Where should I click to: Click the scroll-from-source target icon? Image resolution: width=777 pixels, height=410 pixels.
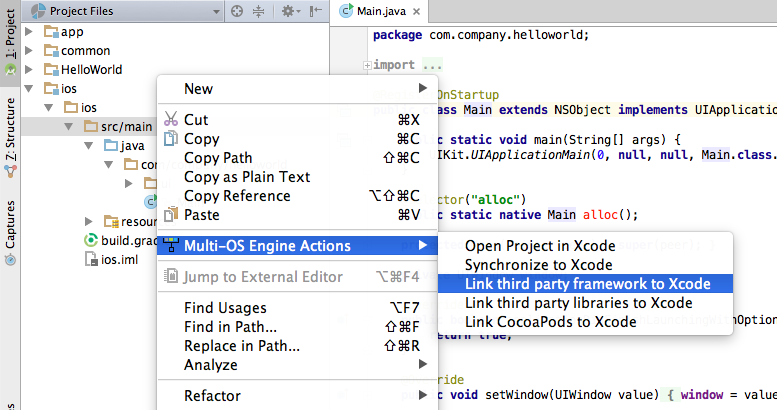[237, 11]
